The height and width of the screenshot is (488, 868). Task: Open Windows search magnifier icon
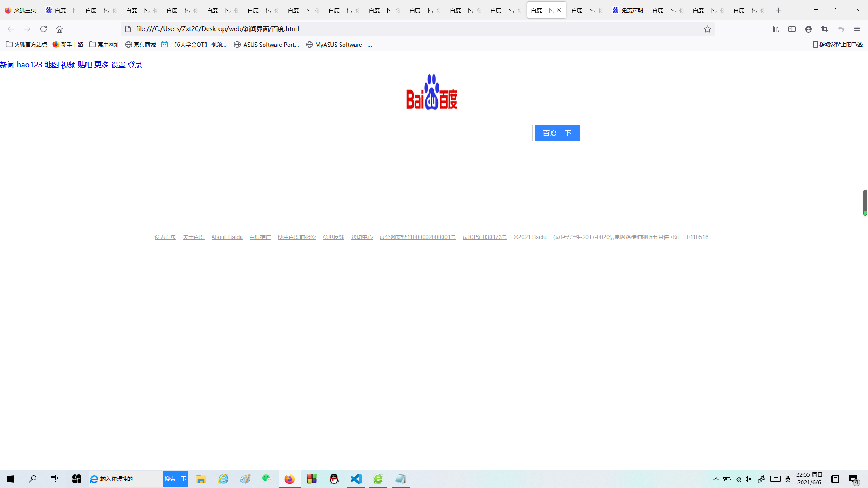[x=33, y=479]
